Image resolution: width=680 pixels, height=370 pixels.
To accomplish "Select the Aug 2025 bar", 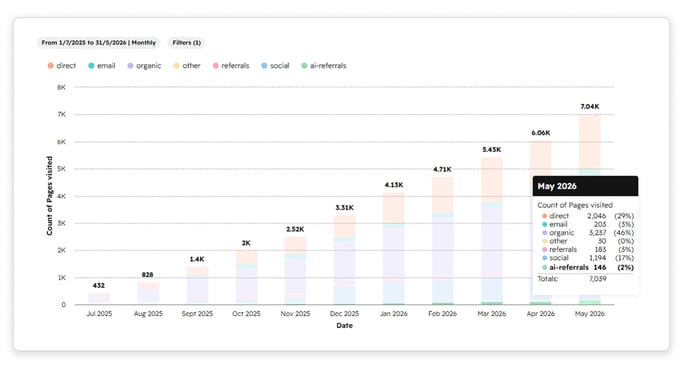I will pyautogui.click(x=148, y=294).
